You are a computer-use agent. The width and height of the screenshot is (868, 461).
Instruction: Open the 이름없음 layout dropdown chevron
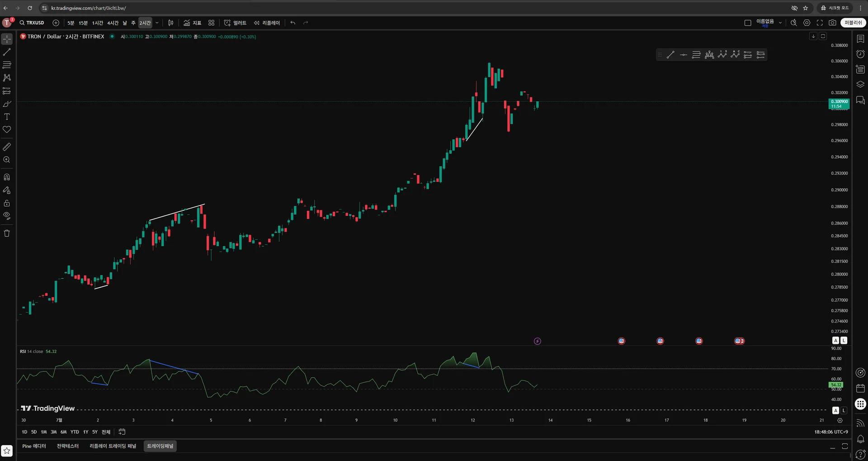pos(780,23)
